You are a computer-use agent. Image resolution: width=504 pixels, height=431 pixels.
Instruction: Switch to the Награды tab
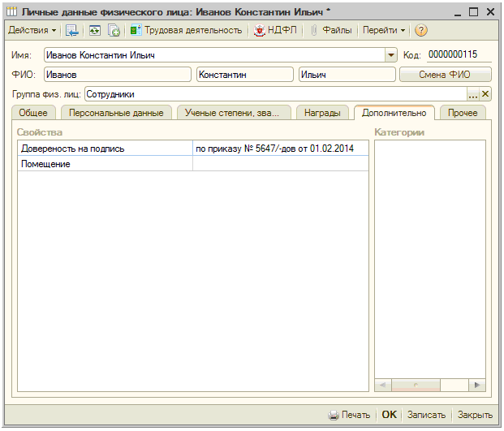coord(322,113)
